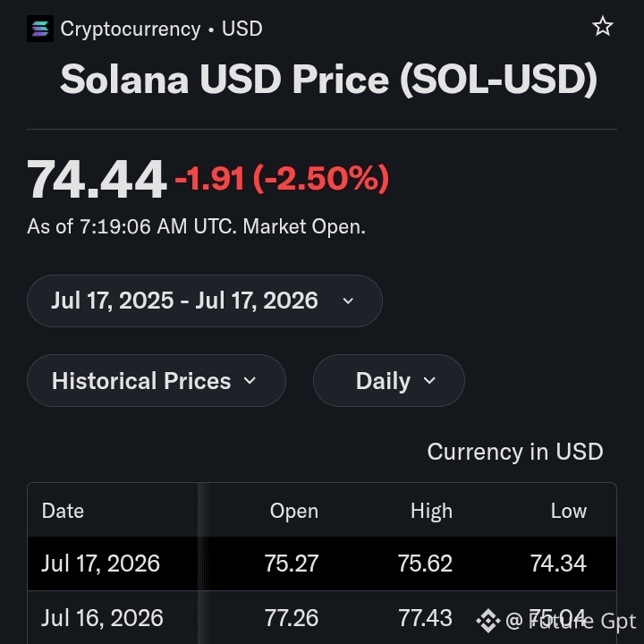This screenshot has height=644, width=644.
Task: Click the Solana USD Price title
Action: [x=328, y=80]
